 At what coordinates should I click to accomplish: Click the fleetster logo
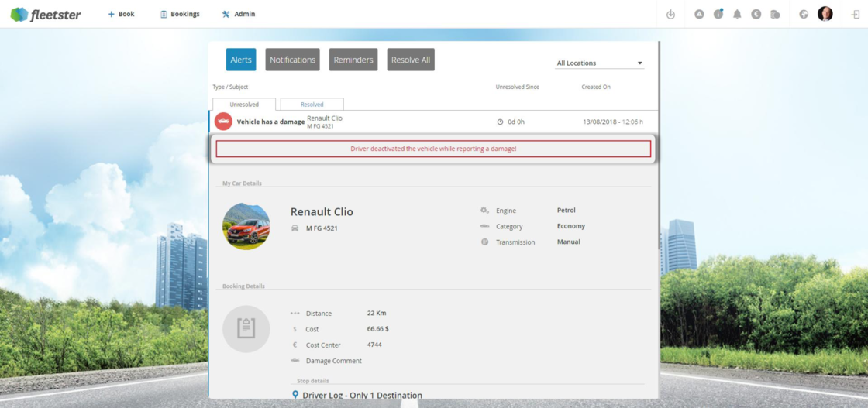coord(46,15)
